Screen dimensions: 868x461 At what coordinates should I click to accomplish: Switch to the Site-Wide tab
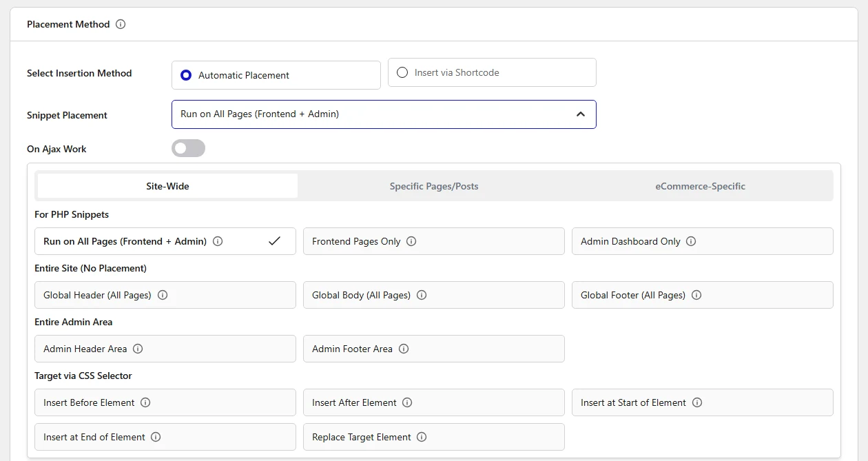pos(167,186)
